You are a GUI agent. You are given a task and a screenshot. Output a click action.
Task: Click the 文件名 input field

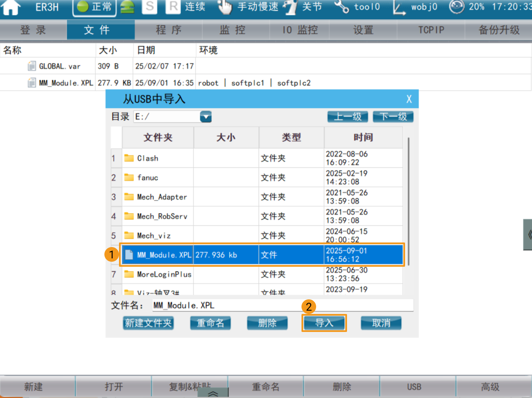pos(283,305)
